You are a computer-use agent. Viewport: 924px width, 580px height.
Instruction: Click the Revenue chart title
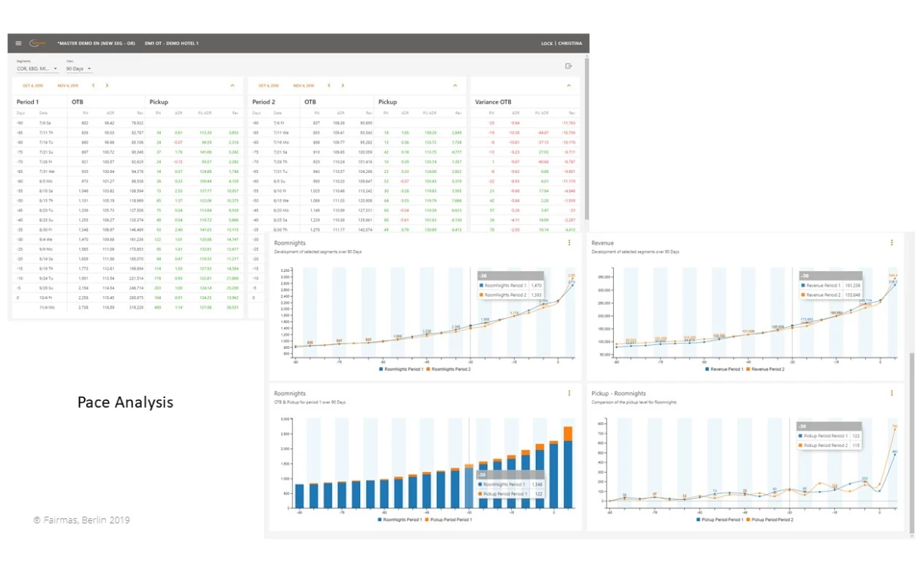pyautogui.click(x=602, y=243)
